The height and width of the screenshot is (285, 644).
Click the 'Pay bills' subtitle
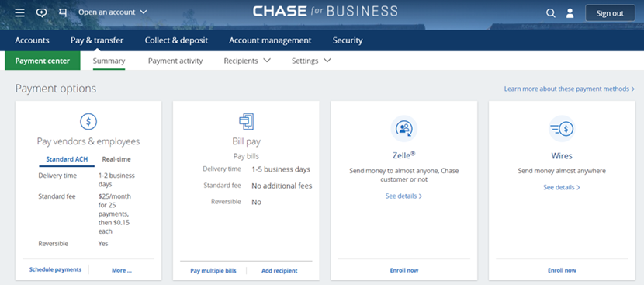[x=247, y=156]
